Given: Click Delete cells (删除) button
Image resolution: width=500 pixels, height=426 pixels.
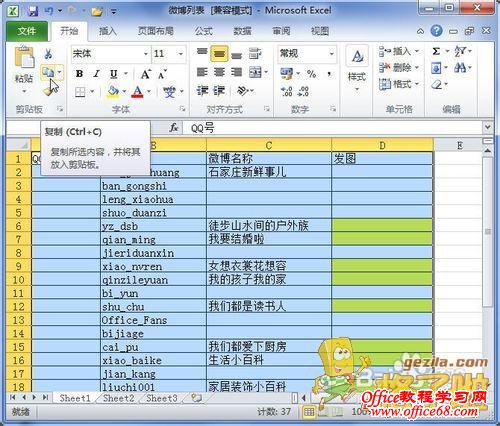Looking at the screenshot, I should click(399, 68).
